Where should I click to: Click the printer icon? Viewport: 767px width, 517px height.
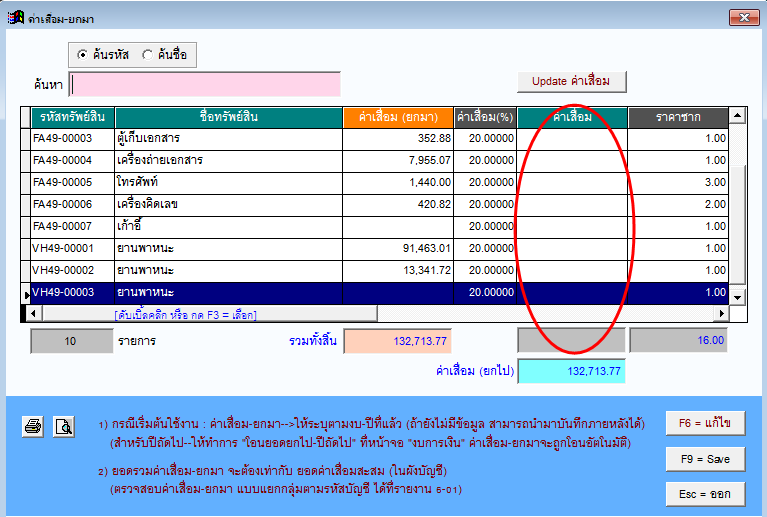click(x=33, y=427)
